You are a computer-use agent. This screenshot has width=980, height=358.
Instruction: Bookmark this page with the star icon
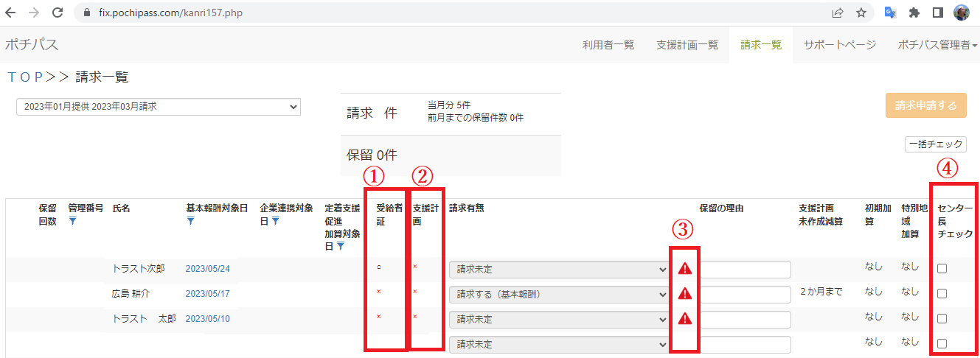[861, 13]
